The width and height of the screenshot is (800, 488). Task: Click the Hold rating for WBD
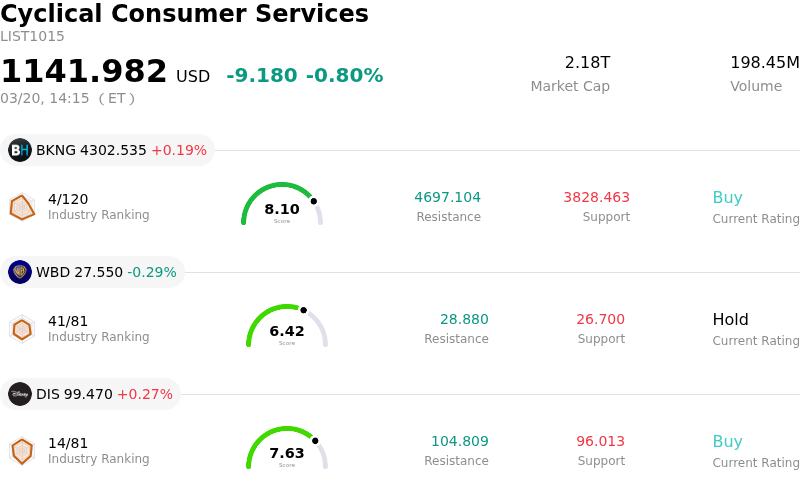coord(730,320)
